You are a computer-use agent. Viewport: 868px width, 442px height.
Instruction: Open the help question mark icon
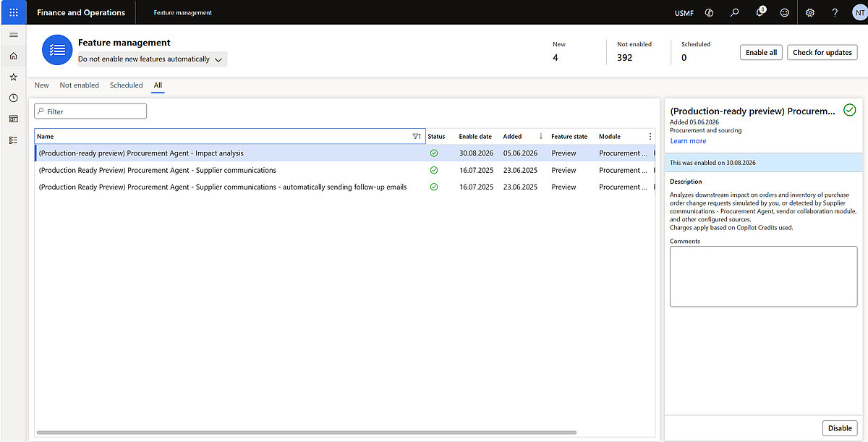pos(835,12)
